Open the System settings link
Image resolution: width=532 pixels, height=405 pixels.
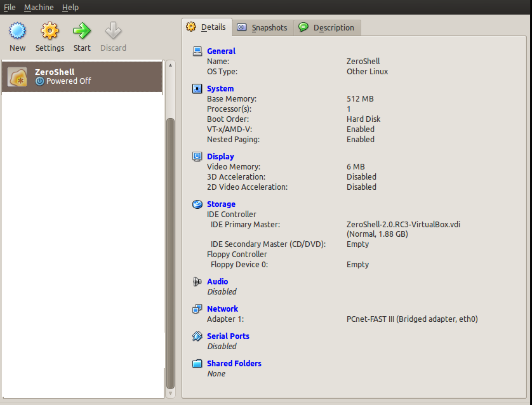click(x=220, y=89)
